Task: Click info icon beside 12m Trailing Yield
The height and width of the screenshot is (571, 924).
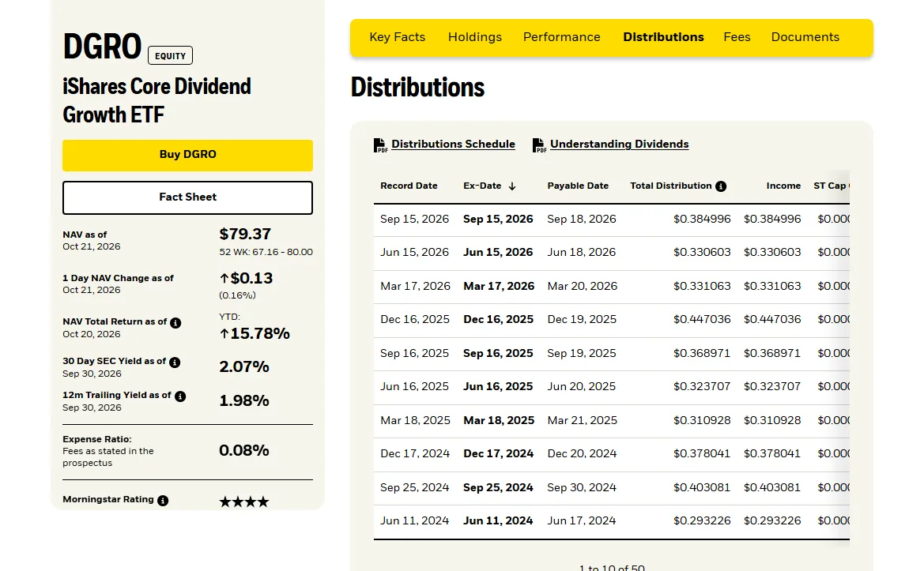Action: [x=180, y=396]
